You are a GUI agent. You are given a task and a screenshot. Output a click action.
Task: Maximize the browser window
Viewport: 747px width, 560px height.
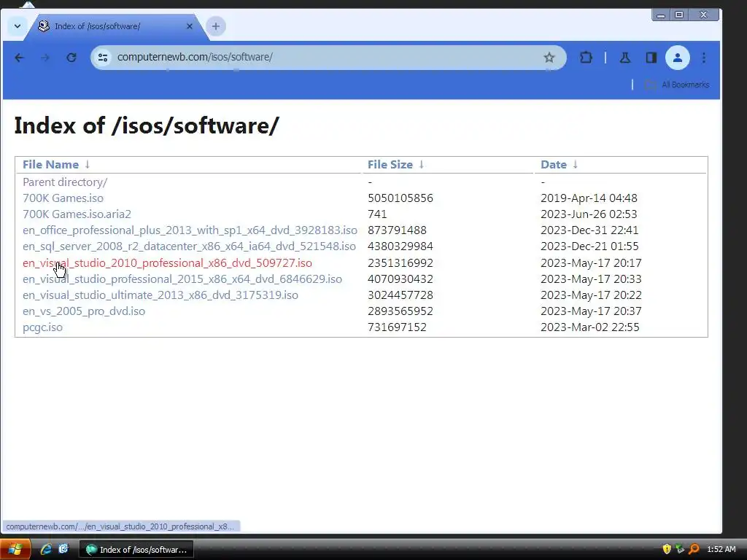pyautogui.click(x=679, y=15)
